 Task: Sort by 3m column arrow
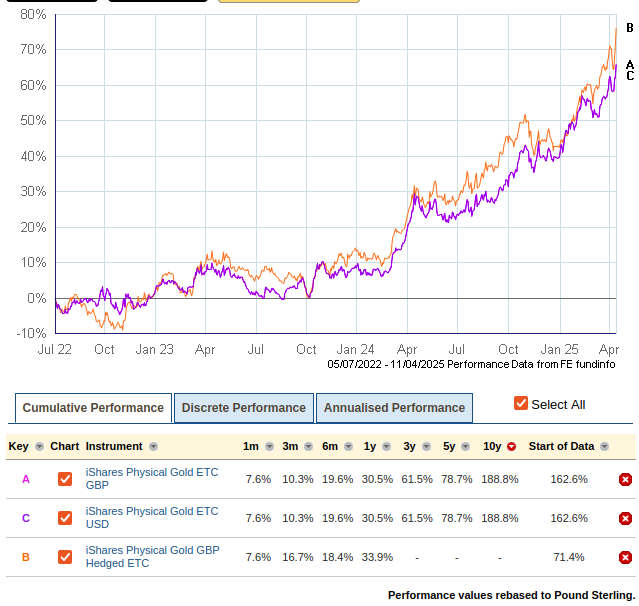click(x=308, y=447)
